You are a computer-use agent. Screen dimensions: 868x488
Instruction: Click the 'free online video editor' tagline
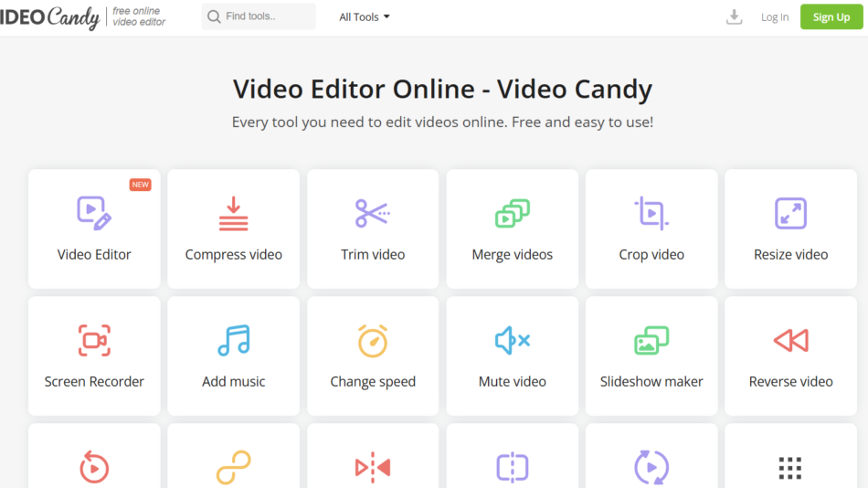139,16
